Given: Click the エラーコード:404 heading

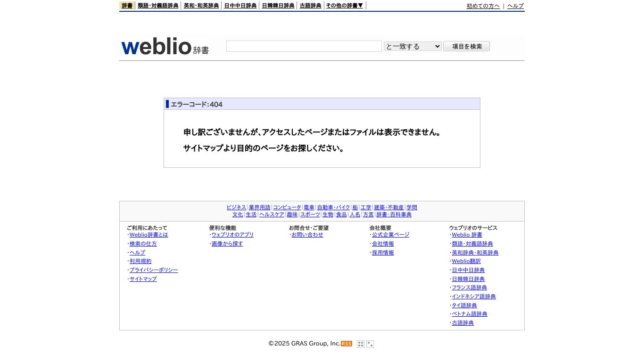Looking at the screenshot, I should [x=197, y=104].
